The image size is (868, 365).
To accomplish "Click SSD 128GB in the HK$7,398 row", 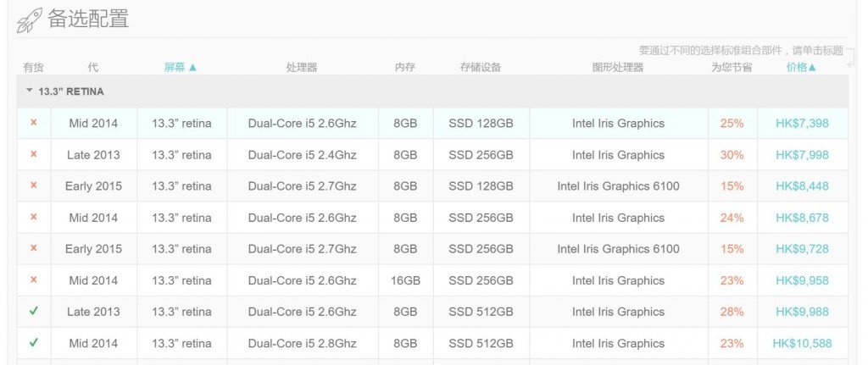I will click(481, 124).
